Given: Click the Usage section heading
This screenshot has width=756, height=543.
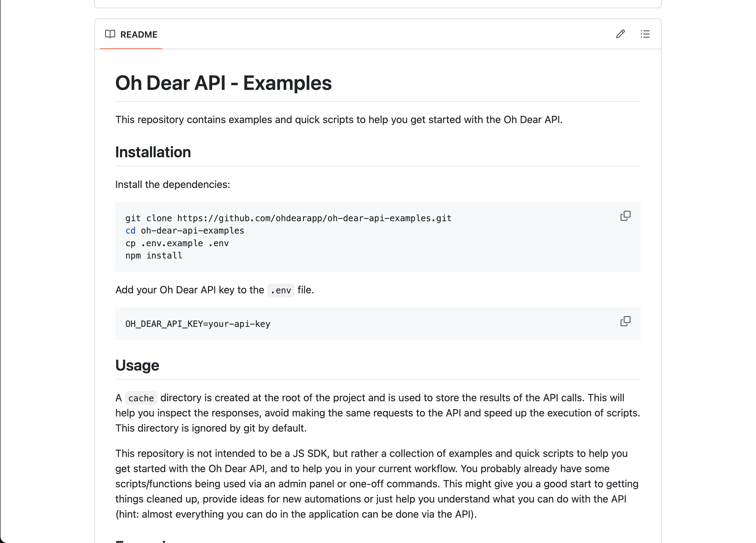Looking at the screenshot, I should coord(137,365).
